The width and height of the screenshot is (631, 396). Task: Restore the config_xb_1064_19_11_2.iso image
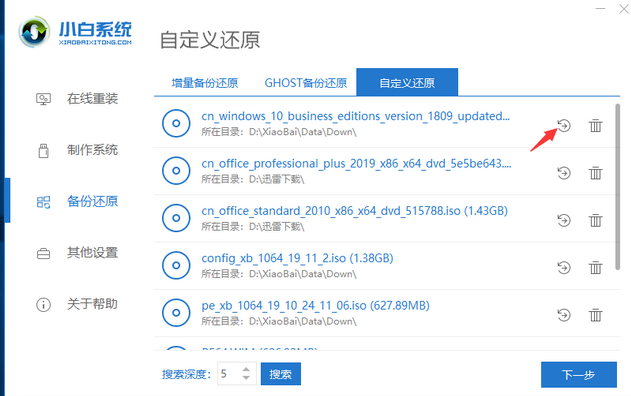[564, 267]
